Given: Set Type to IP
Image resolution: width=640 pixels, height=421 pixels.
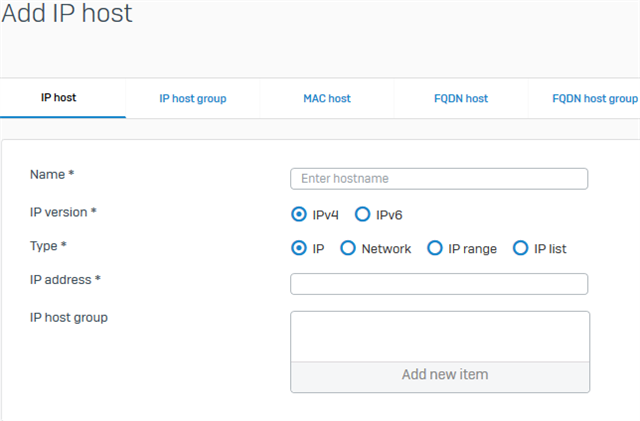Looking at the screenshot, I should click(x=299, y=248).
